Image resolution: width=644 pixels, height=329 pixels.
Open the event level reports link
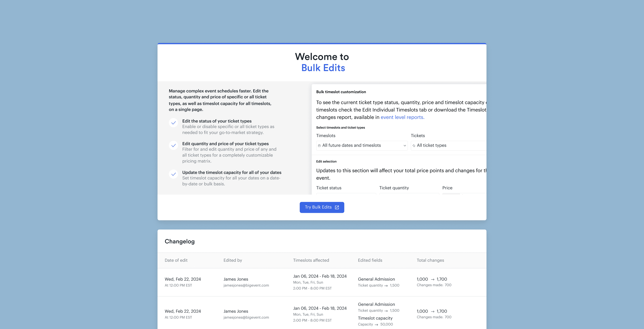tap(402, 117)
